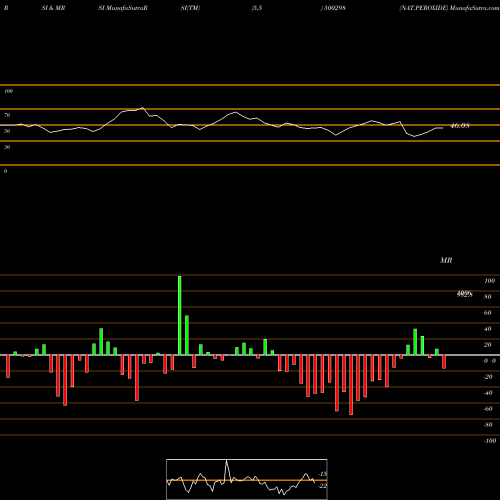This screenshot has width=500, height=500.
Task: Click the "MR" label above the histogram
Action: pyautogui.click(x=446, y=260)
